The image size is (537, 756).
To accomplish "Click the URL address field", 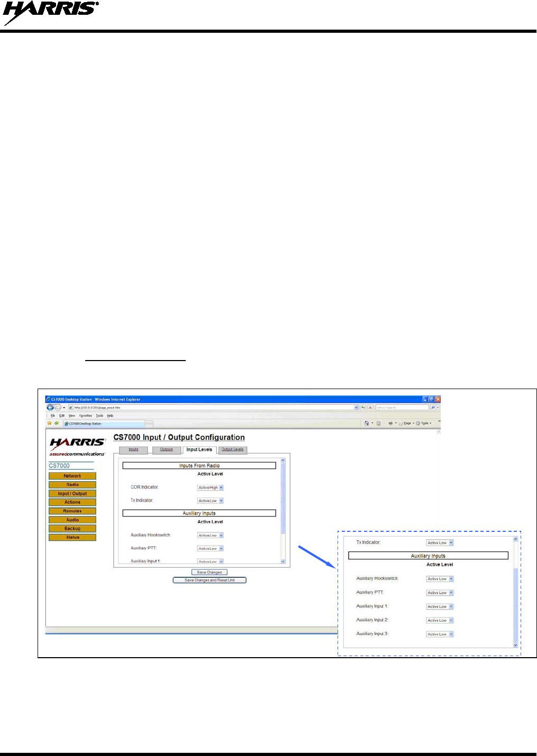I will [x=210, y=408].
